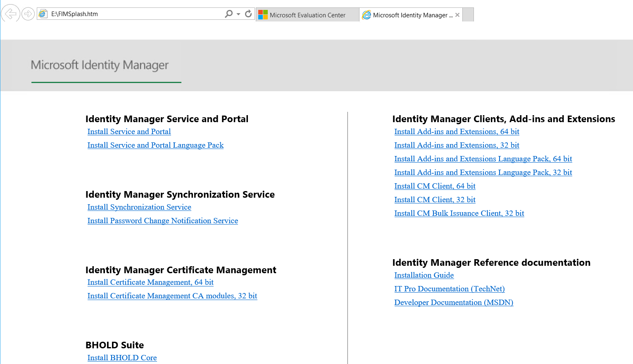Click Install Certificate Management, 64 bit
This screenshot has height=364, width=633.
pyautogui.click(x=150, y=282)
